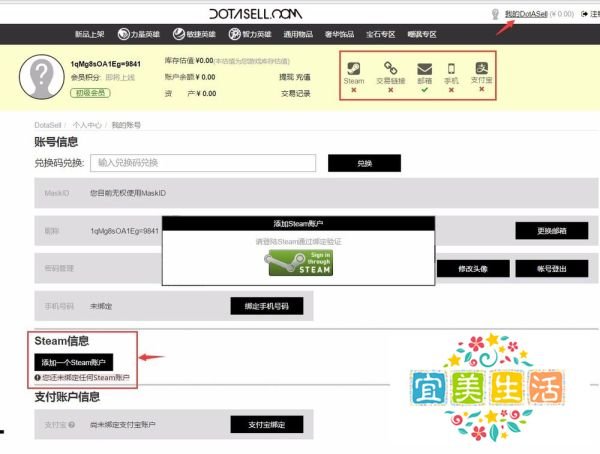Click the 手机 phone icon
This screenshot has width=600, height=454.
coord(452,69)
